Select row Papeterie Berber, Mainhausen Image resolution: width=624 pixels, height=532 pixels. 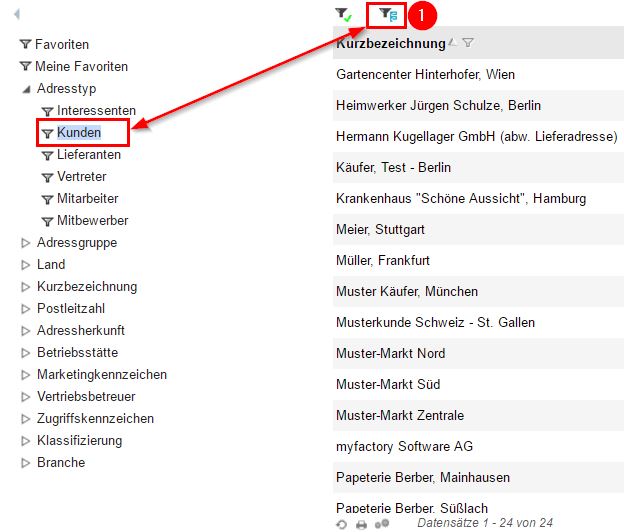(x=478, y=478)
